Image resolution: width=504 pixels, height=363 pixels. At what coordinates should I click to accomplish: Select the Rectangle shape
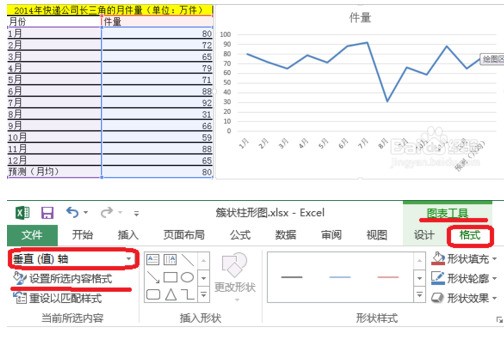coord(170,277)
